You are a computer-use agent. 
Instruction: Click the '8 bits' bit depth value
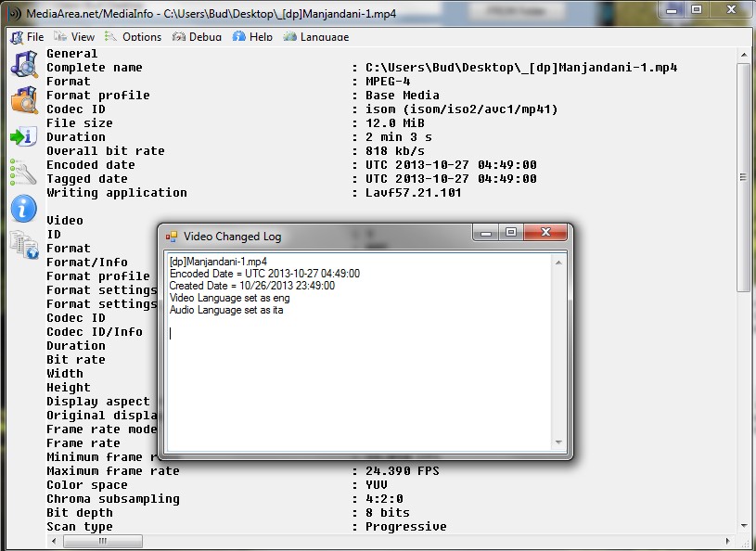point(387,513)
